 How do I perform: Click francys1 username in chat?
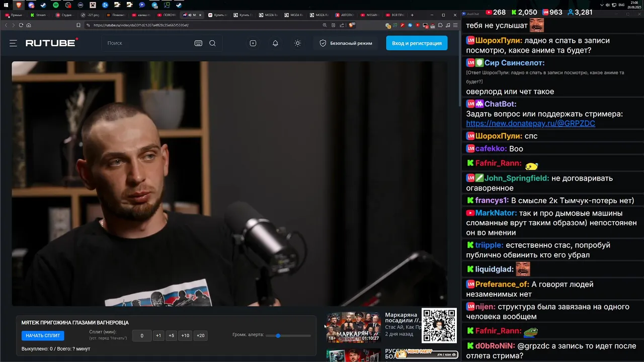point(492,201)
